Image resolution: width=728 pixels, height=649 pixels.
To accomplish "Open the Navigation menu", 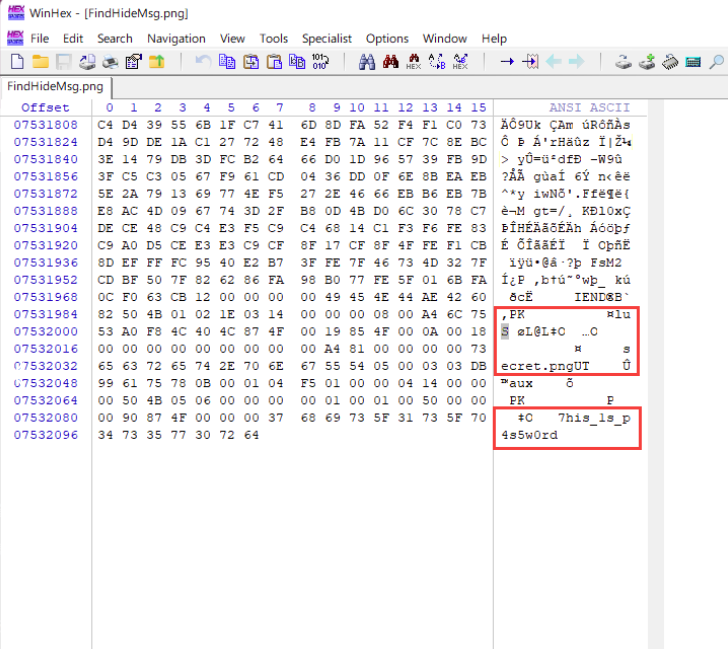I will [x=176, y=38].
